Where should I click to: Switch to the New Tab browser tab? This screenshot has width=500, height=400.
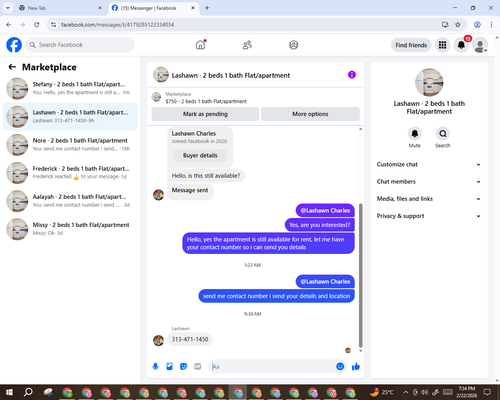coord(57,8)
